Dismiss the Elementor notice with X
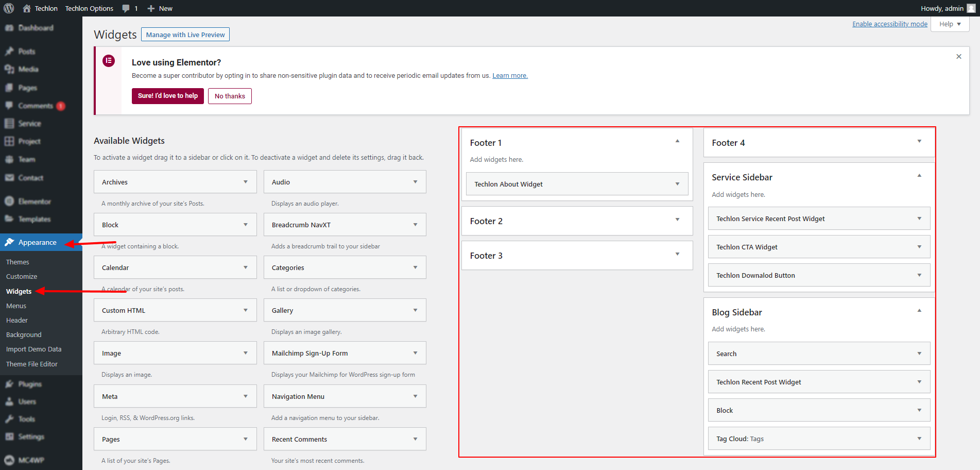Viewport: 980px width, 470px height. pyautogui.click(x=958, y=57)
